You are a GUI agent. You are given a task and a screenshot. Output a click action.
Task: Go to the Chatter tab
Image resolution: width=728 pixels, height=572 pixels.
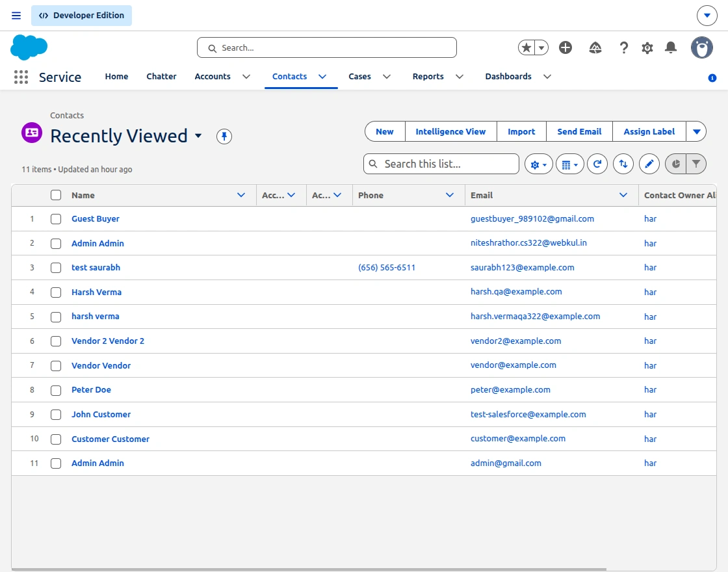pos(162,77)
